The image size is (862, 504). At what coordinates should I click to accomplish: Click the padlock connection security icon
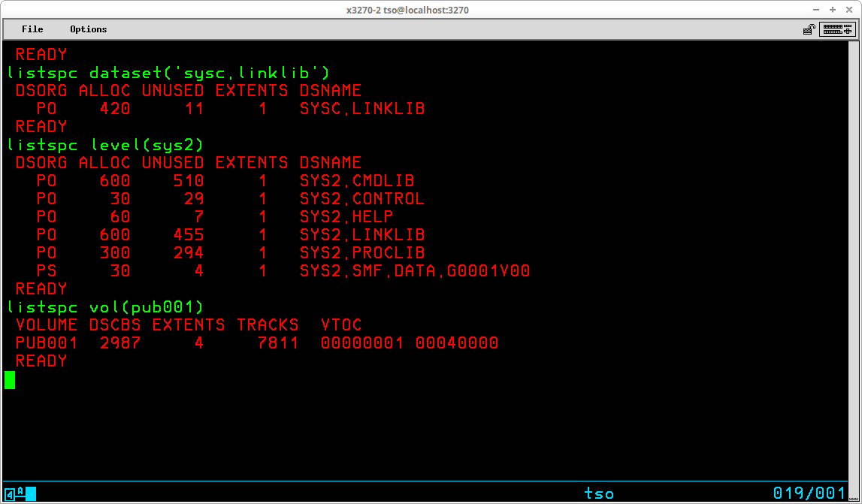[x=809, y=29]
